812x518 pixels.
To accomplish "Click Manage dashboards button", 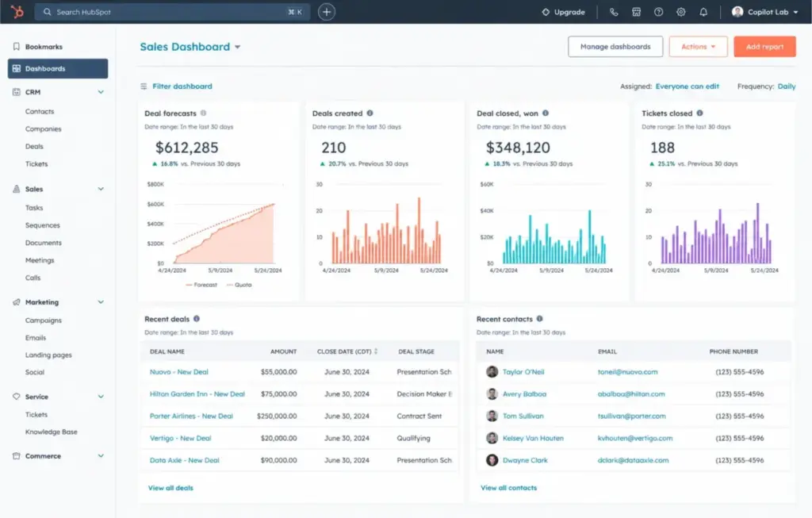I will [615, 47].
